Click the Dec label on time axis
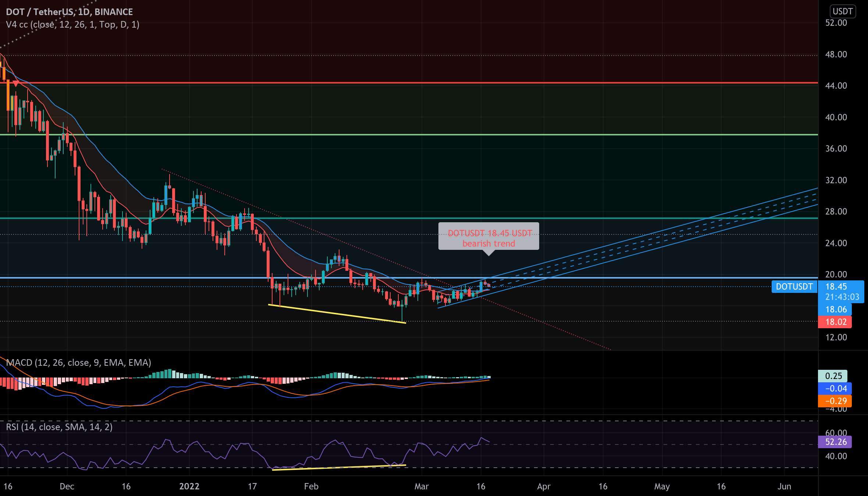The height and width of the screenshot is (496, 868). (x=67, y=486)
